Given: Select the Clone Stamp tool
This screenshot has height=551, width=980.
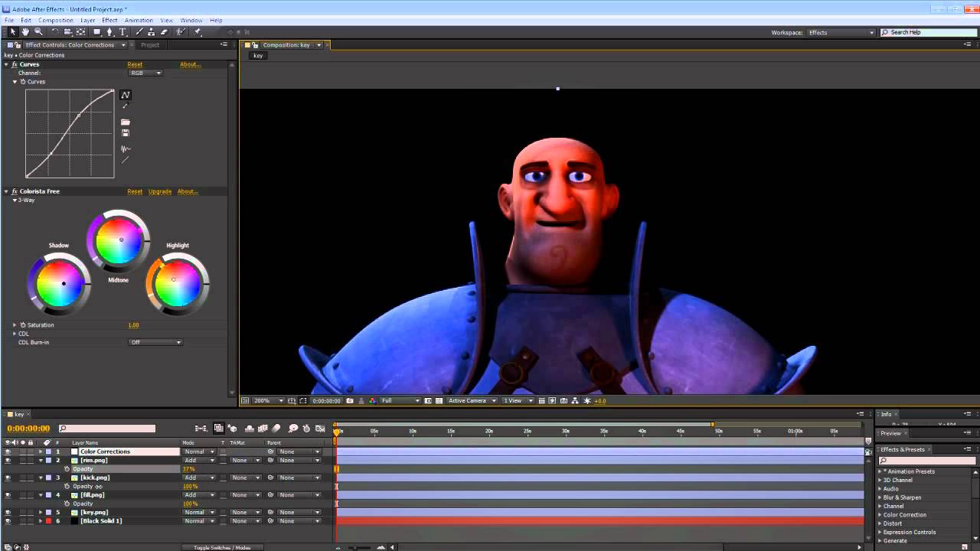Looking at the screenshot, I should [x=152, y=32].
